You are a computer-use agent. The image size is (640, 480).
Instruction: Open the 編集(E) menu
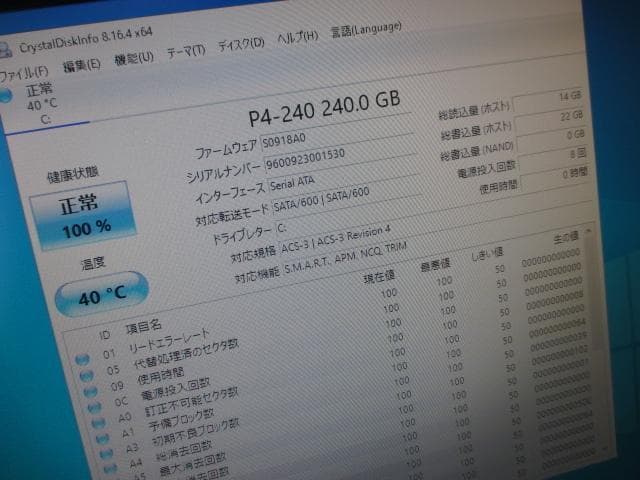[81, 65]
